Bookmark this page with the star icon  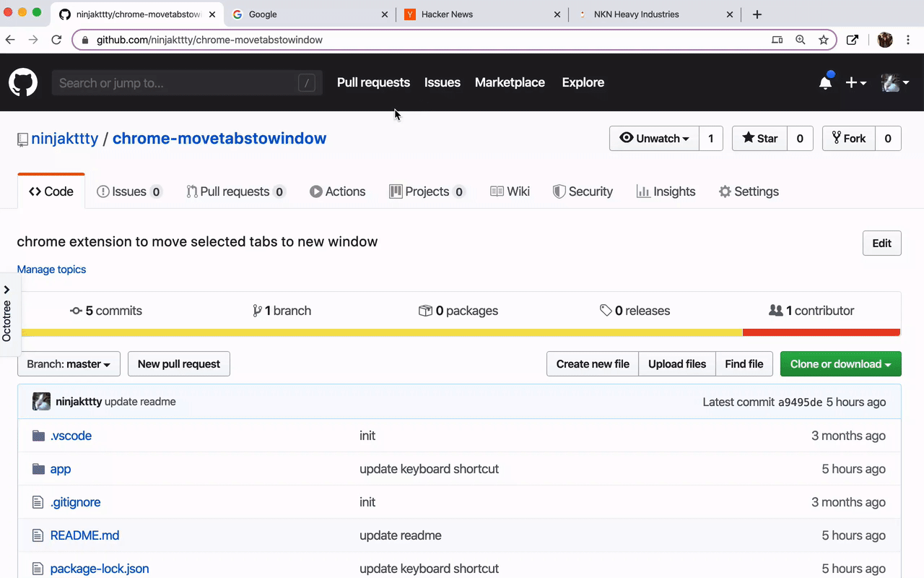tap(824, 40)
